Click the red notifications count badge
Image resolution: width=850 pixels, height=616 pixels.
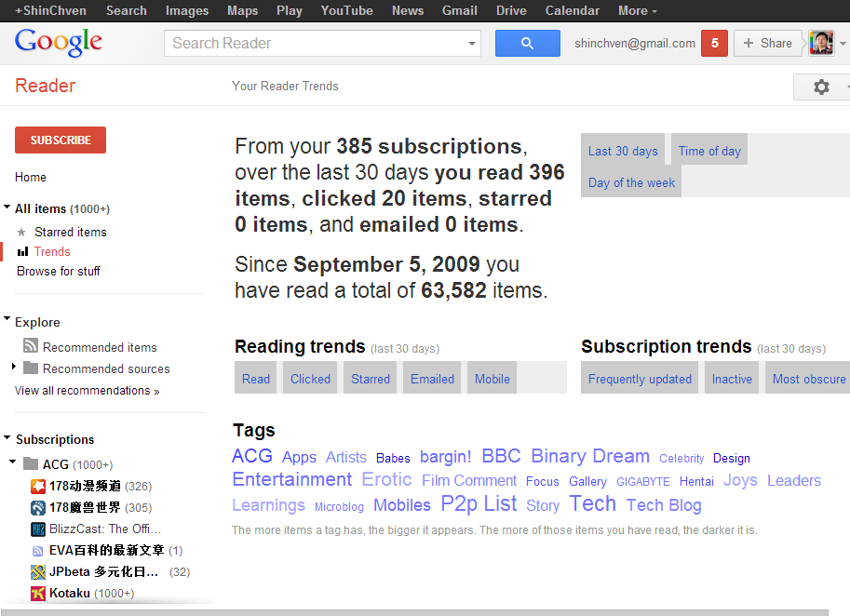click(714, 44)
